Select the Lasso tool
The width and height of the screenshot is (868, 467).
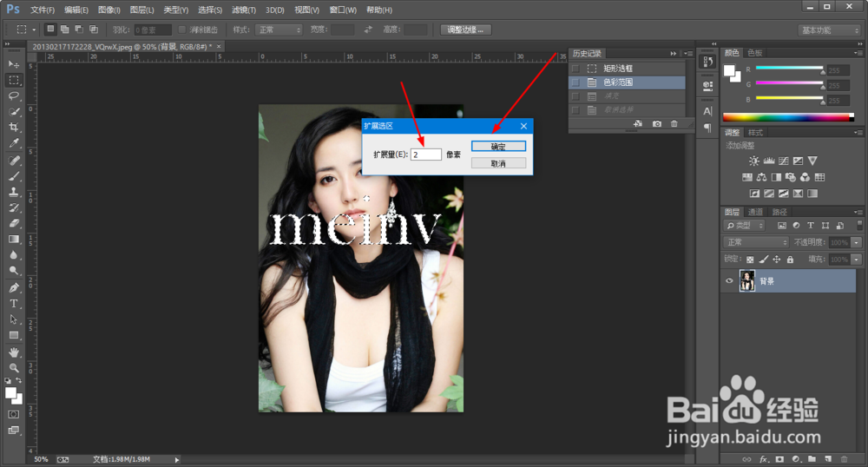14,95
